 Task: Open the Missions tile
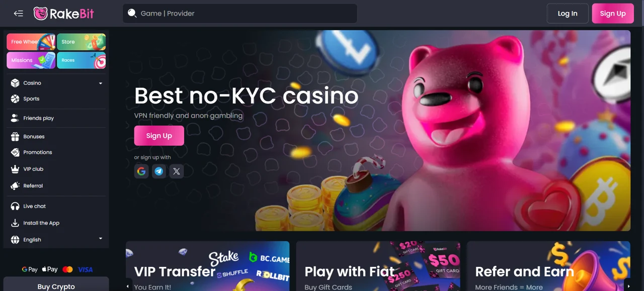pyautogui.click(x=31, y=60)
